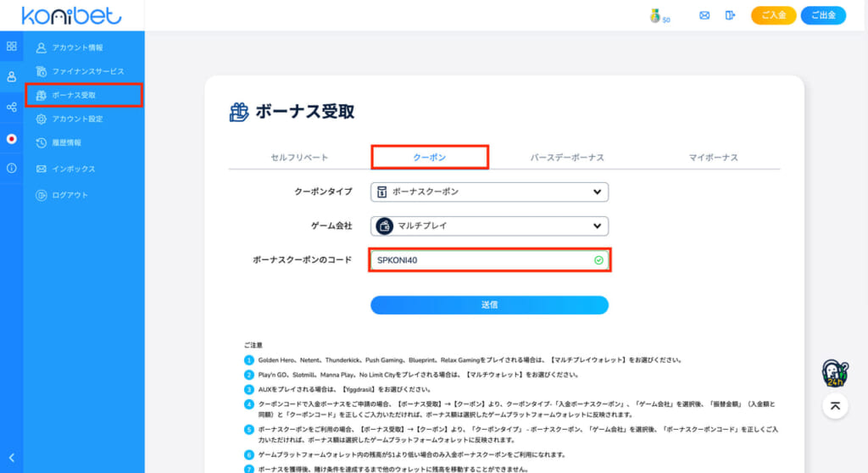Click the ボーナススクーポンのコード label

(303, 260)
